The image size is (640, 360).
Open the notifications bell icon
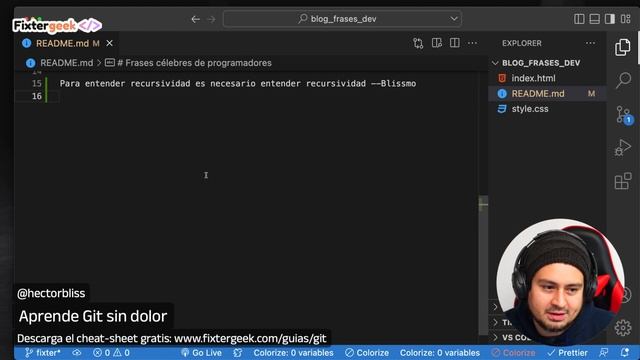click(x=624, y=353)
